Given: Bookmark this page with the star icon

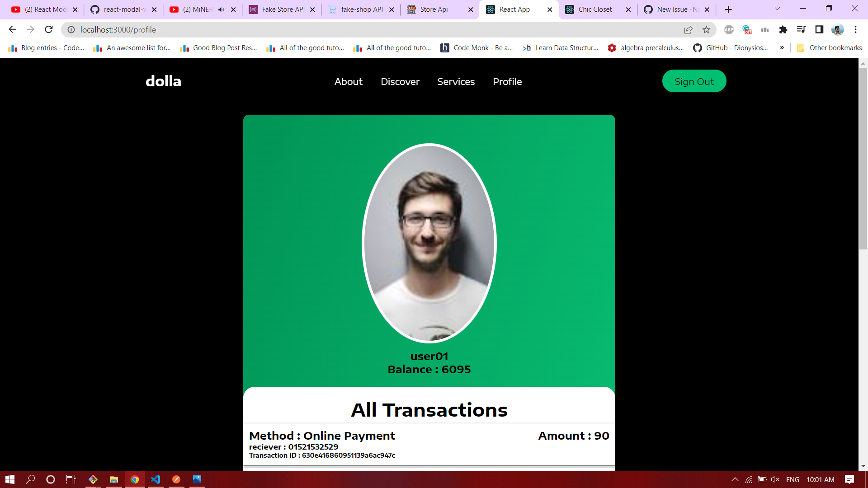Looking at the screenshot, I should pos(706,30).
